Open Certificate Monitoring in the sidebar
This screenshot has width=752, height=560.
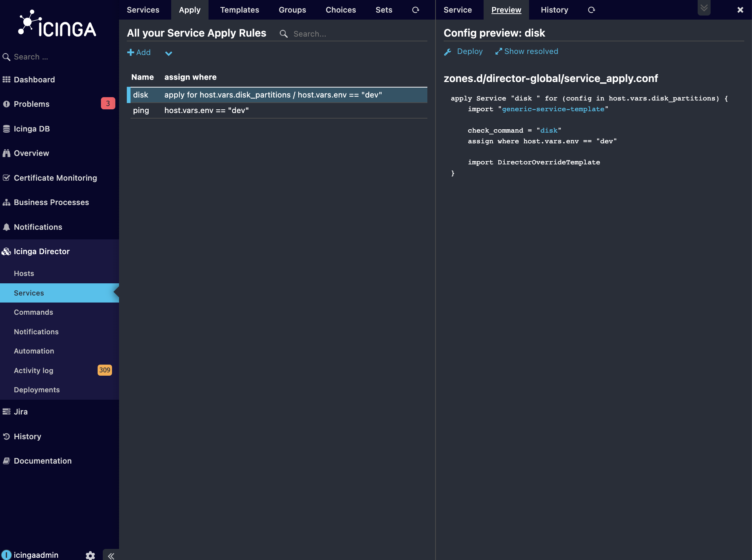coord(55,178)
